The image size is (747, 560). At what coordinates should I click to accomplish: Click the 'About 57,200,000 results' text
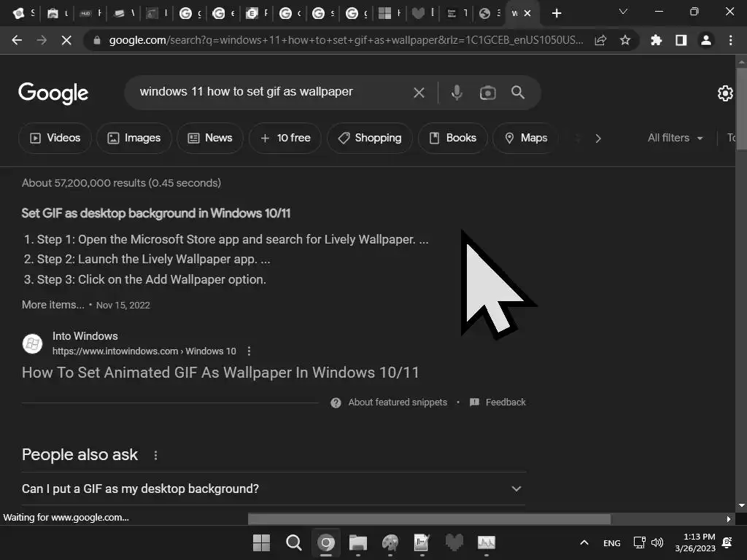(121, 183)
